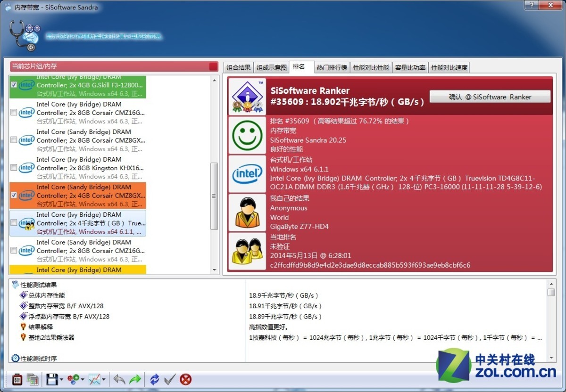The height and width of the screenshot is (392, 566).
Task: Click the red circle cancel icon
Action: click(186, 379)
